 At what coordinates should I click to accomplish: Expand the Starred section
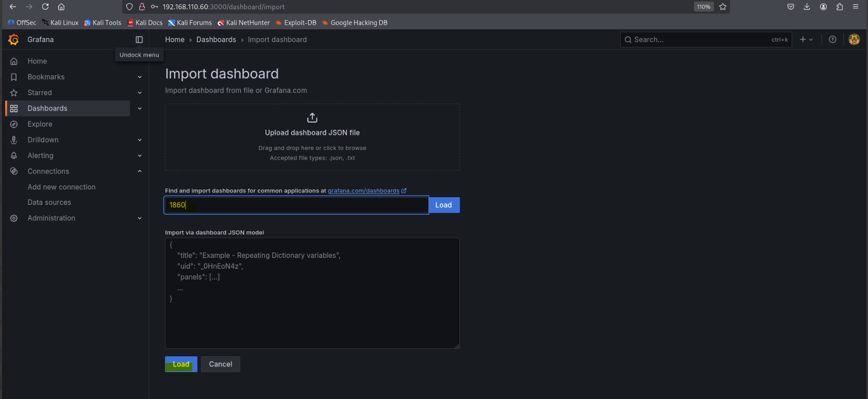coord(140,93)
